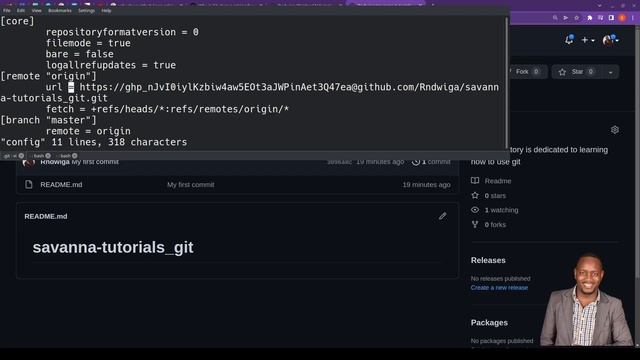The height and width of the screenshot is (360, 640).
Task: Click the '[core]' section header in vim
Action: point(17,21)
